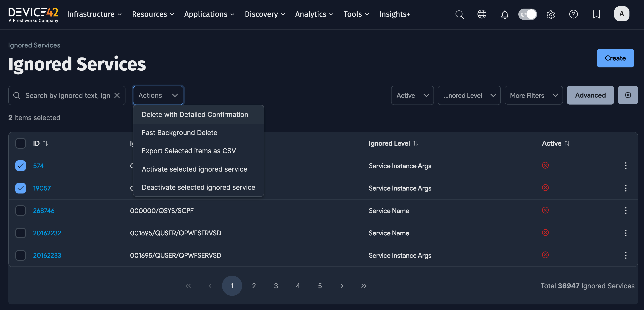Open row menu for ID 268746
Screen dimensions: 644x310
(x=625, y=211)
